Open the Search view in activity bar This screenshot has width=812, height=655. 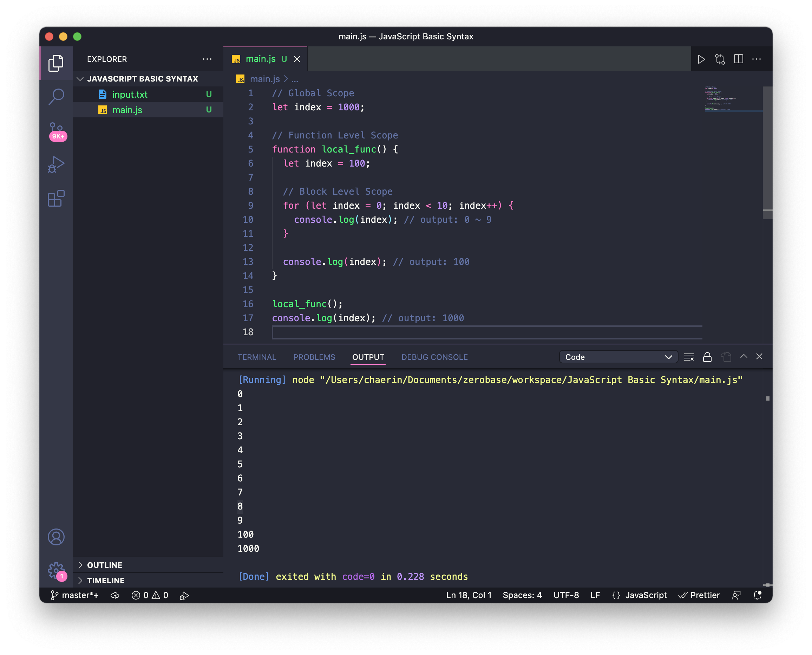(56, 97)
